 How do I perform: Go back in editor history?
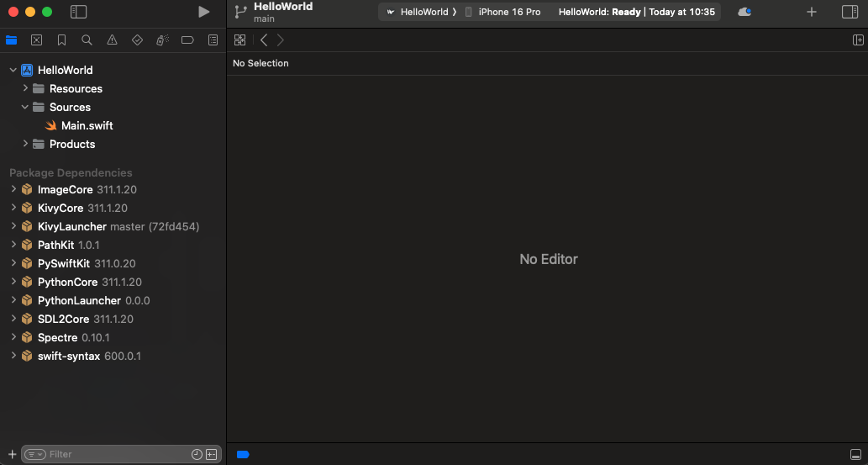pyautogui.click(x=264, y=40)
